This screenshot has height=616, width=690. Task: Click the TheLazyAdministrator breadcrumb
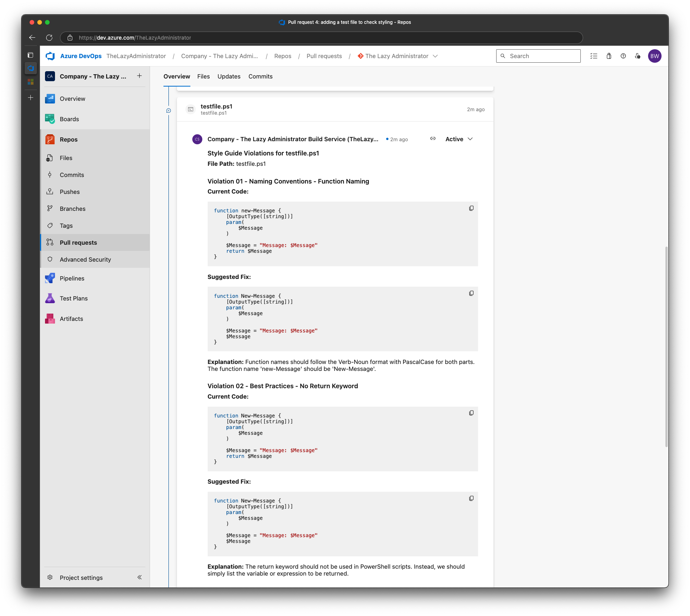point(136,56)
